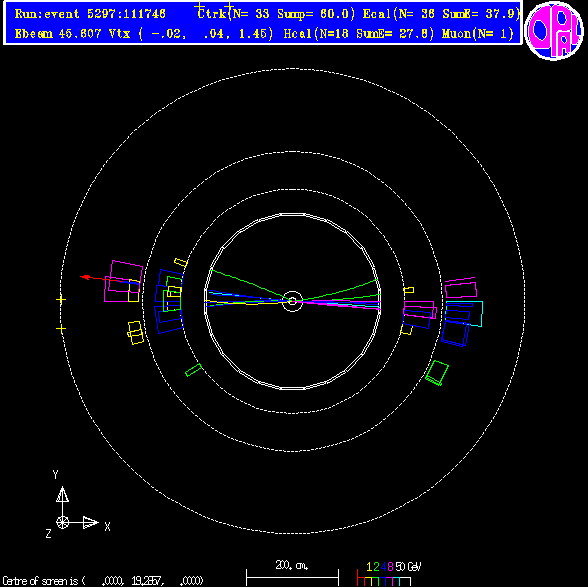
Task: Select the cyan calorimeter cluster on right
Action: pos(464,313)
